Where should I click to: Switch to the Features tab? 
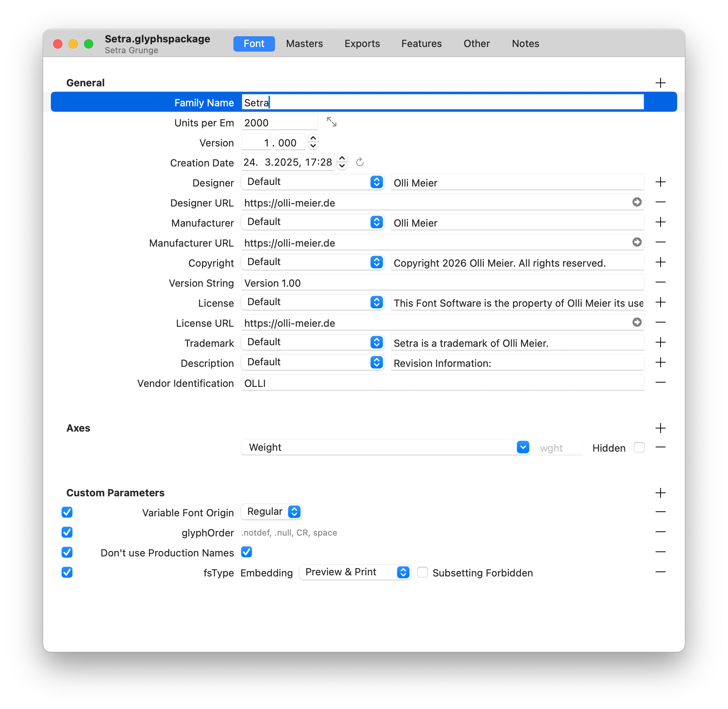point(421,44)
